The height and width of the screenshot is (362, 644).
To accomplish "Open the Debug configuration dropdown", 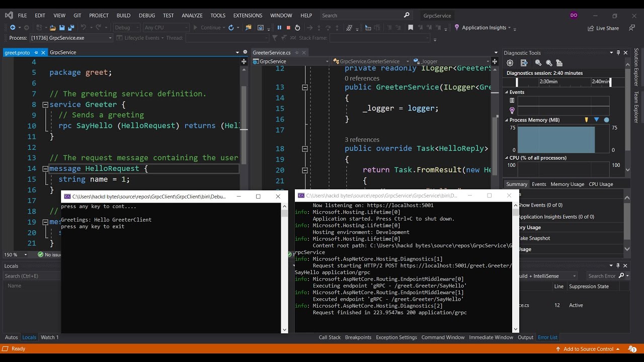I will pos(126,28).
